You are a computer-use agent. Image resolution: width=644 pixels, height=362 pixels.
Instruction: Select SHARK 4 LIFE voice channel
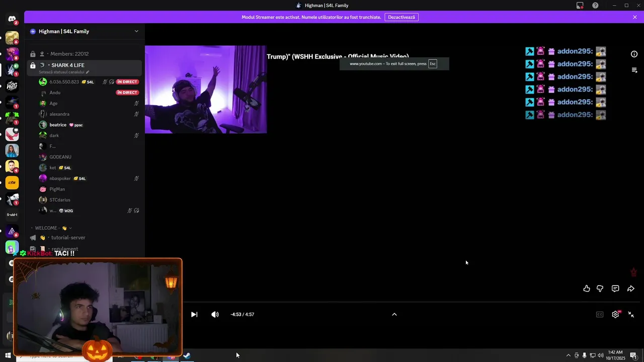85,67
